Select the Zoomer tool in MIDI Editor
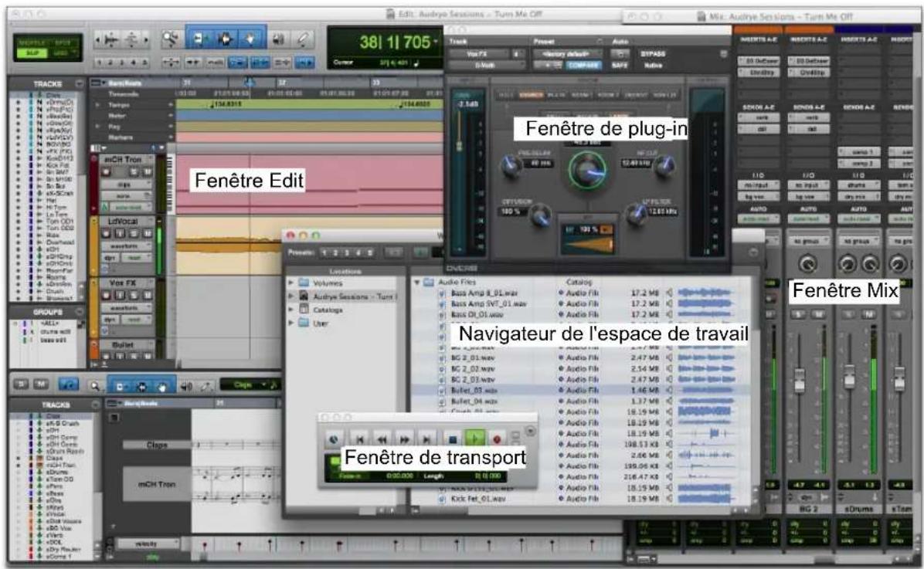Screen dimensions: 924x569 coord(95,386)
